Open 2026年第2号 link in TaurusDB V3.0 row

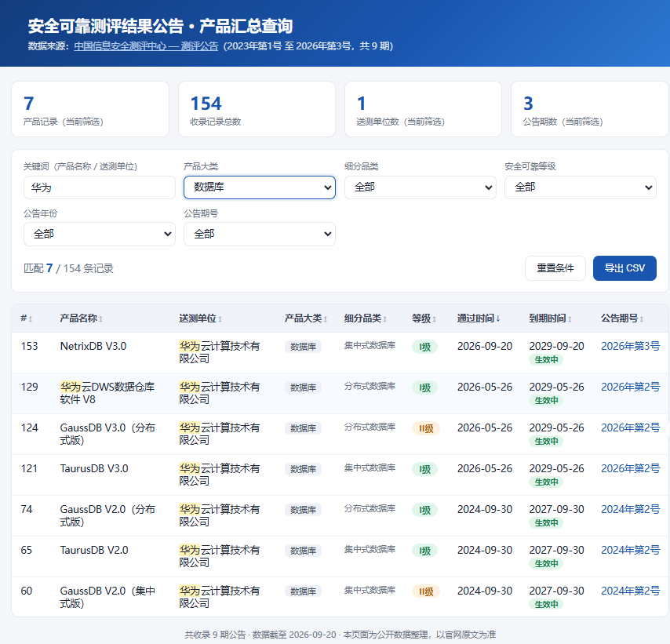click(x=630, y=468)
